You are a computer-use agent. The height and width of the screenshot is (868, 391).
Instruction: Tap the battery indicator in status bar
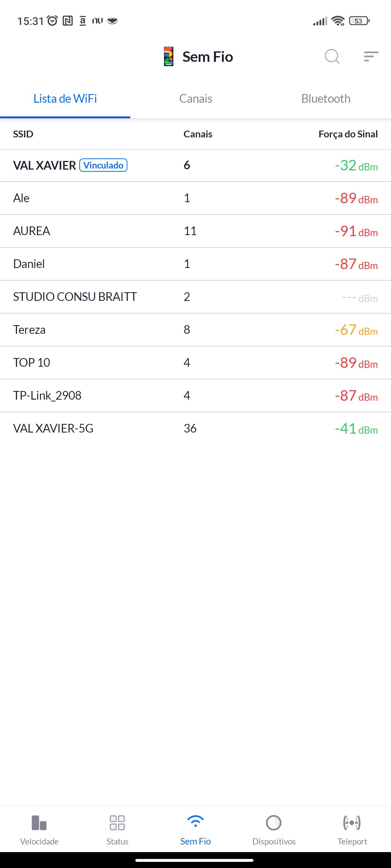coord(359,21)
